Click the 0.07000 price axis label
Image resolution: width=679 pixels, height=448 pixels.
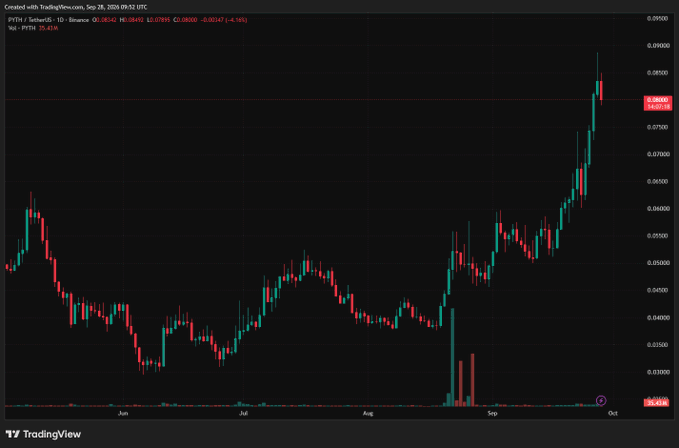coord(658,154)
